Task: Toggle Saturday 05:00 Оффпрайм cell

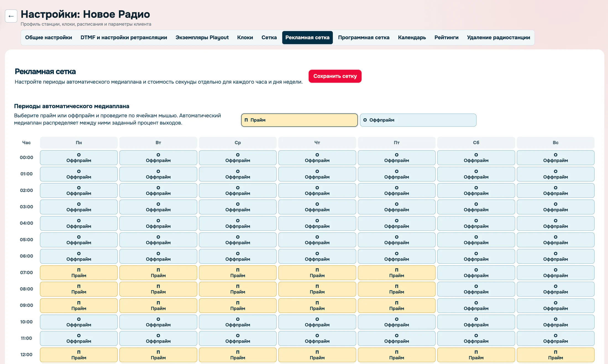Action: (476, 240)
